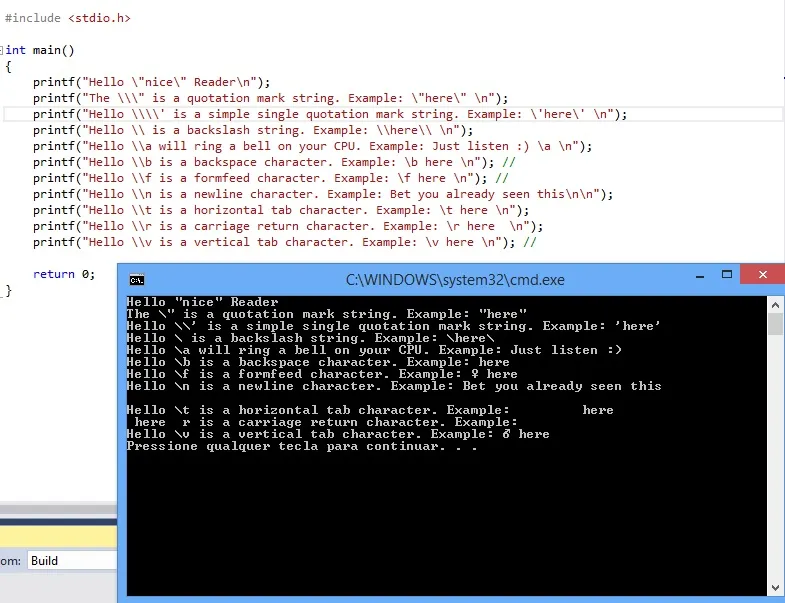Viewport: 785px width, 603px height.
Task: Close the cmd.exe console window
Action: point(762,274)
